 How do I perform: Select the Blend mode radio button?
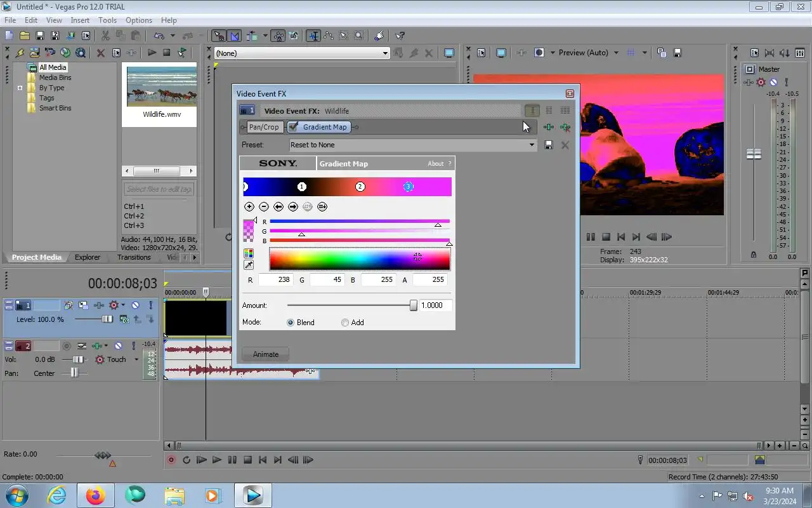tap(291, 323)
